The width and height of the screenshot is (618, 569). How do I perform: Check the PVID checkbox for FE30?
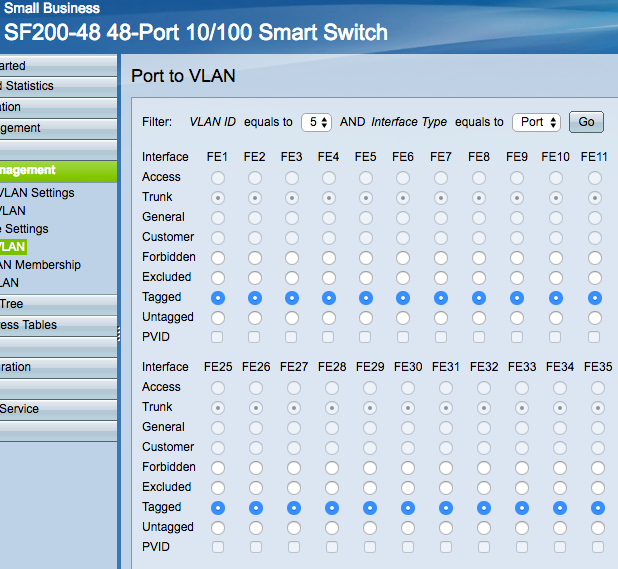pyautogui.click(x=408, y=547)
